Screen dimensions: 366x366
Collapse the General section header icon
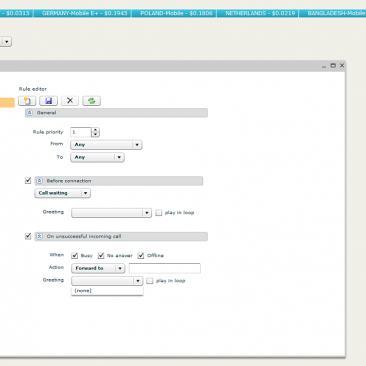coord(30,113)
